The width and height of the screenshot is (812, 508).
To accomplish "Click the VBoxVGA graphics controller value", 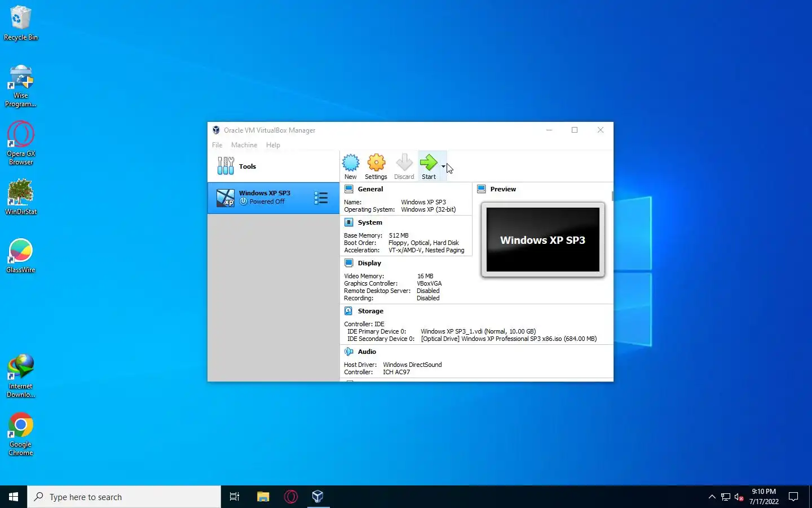I will tap(429, 283).
